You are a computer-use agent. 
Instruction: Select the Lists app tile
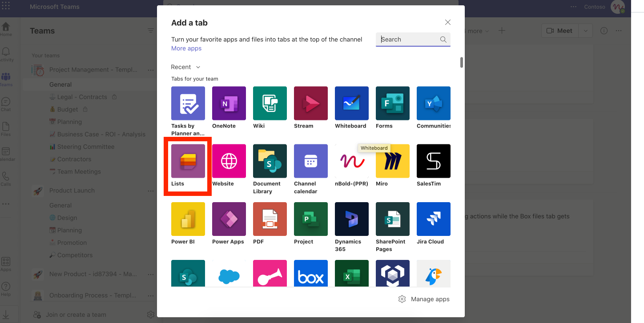188,161
